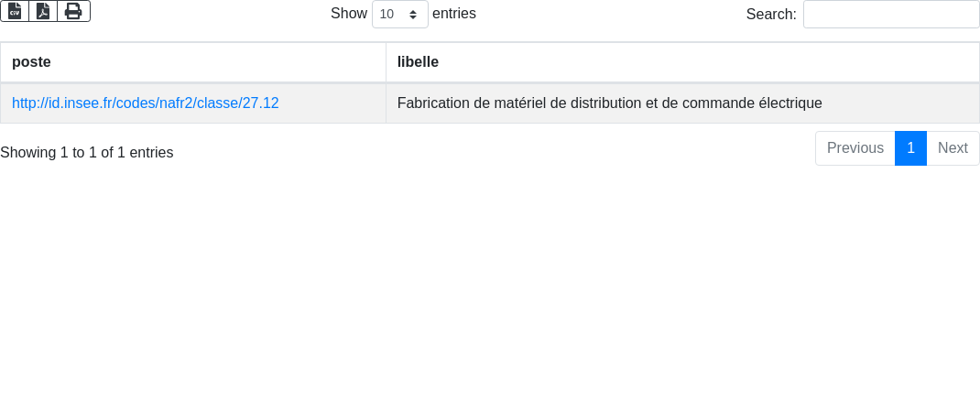Image resolution: width=980 pixels, height=412 pixels.
Task: Go to the Previous page
Action: [855, 148]
